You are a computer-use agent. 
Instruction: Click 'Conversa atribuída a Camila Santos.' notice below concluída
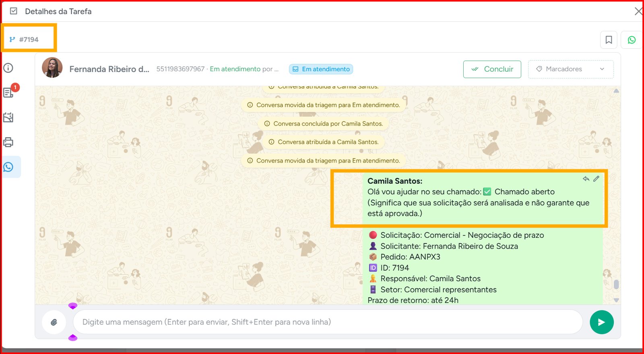click(323, 142)
